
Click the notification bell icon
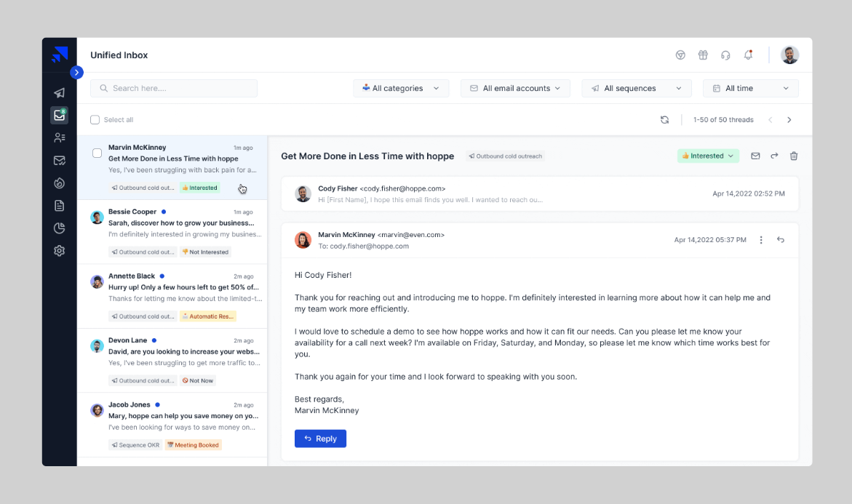point(748,55)
